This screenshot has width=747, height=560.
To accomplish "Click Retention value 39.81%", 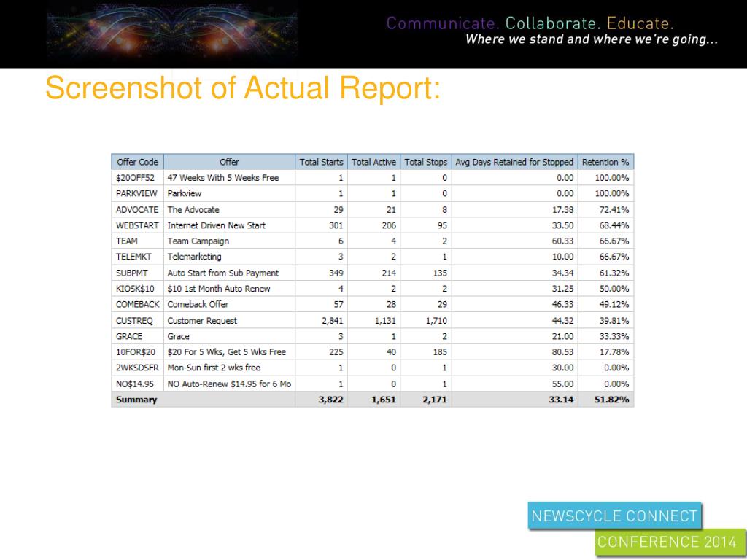I will pos(614,321).
